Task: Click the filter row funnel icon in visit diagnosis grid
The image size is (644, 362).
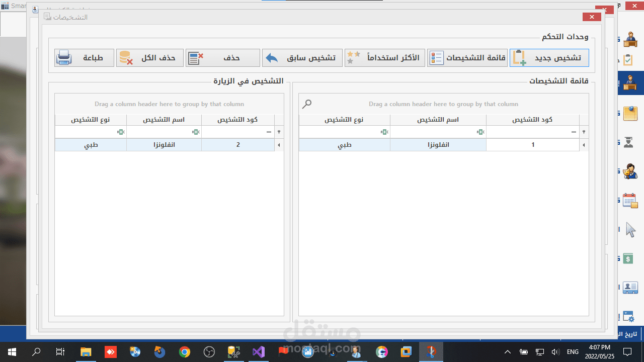Action: pyautogui.click(x=279, y=132)
